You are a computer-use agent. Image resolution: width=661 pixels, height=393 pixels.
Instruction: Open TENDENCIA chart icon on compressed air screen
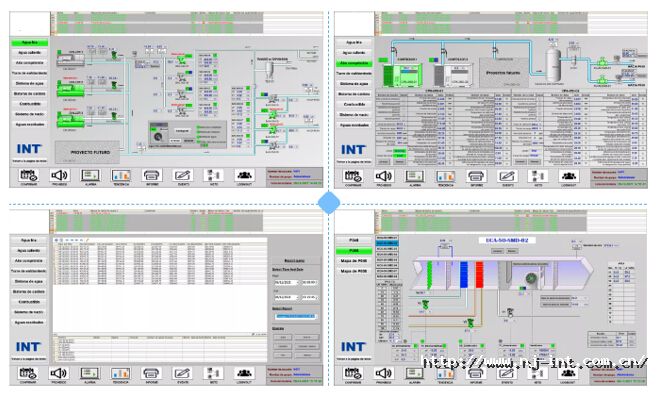click(x=446, y=176)
